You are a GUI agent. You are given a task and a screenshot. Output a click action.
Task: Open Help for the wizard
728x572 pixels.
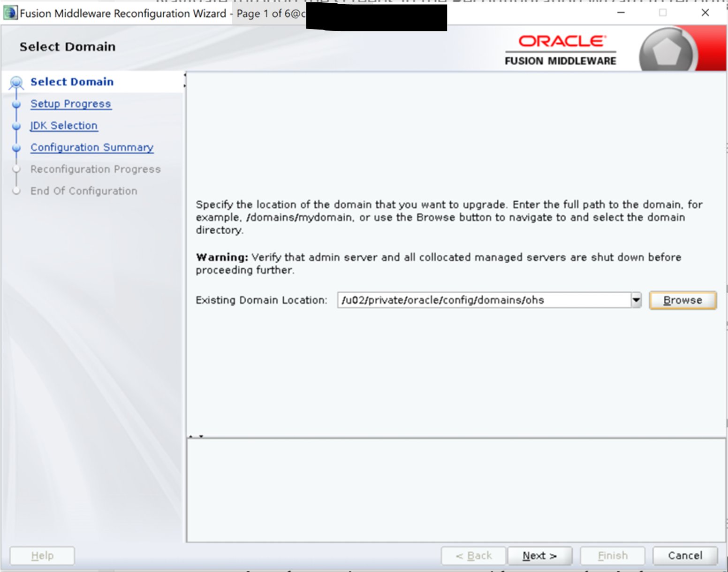pos(42,556)
